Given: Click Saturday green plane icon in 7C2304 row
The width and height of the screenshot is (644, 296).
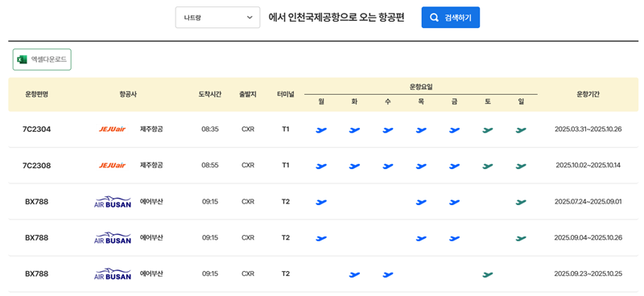Looking at the screenshot, I should tap(488, 129).
